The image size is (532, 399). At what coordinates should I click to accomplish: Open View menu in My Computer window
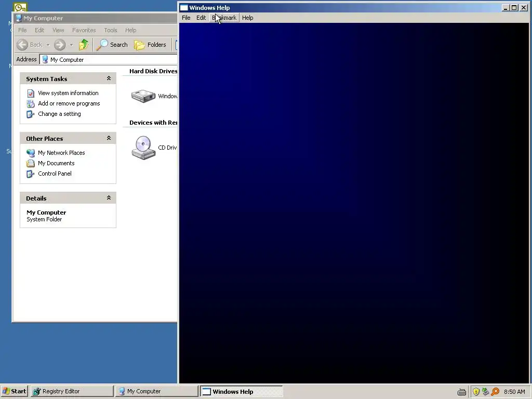58,30
